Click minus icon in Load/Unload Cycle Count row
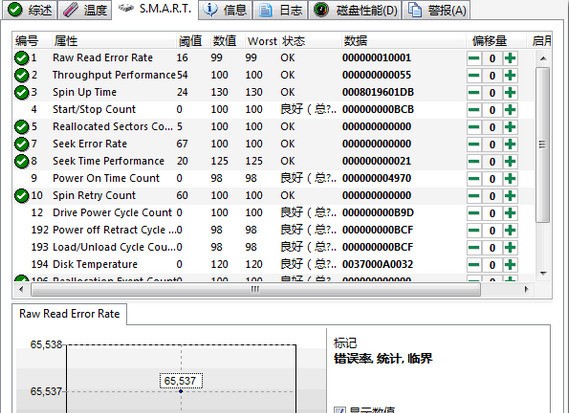Screen dimensions: 569x413 [x=474, y=248]
